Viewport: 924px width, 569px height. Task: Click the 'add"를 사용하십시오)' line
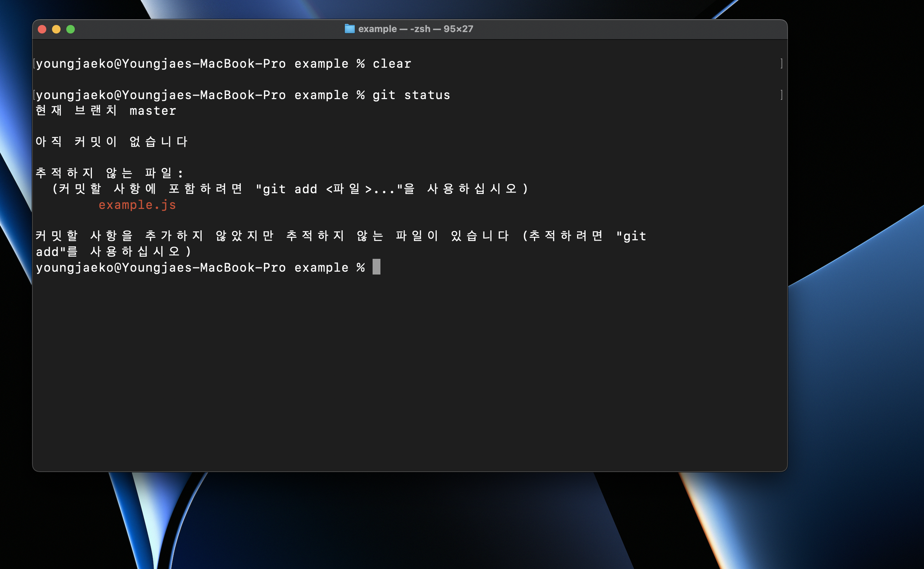114,251
